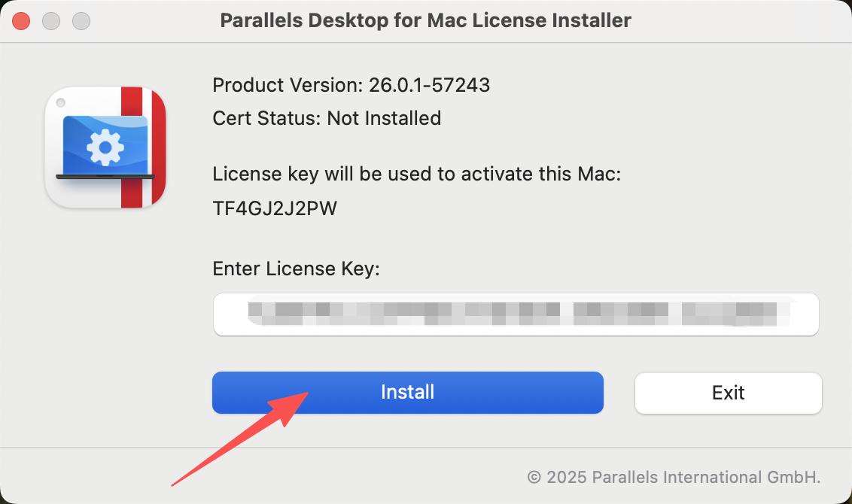
Task: Click the small dot on app icon corner
Action: point(61,102)
